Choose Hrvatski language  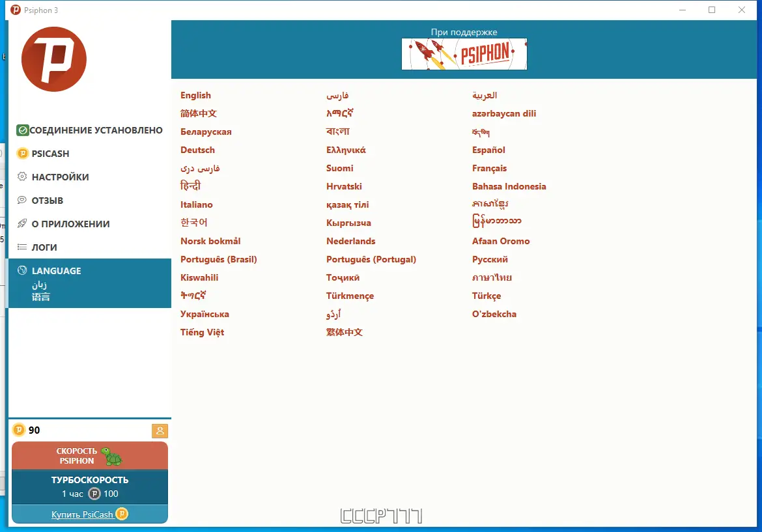click(344, 186)
